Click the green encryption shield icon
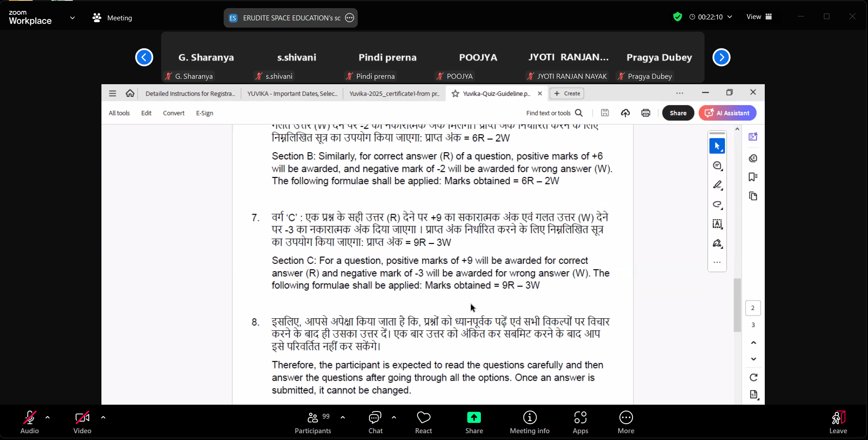 click(x=677, y=17)
